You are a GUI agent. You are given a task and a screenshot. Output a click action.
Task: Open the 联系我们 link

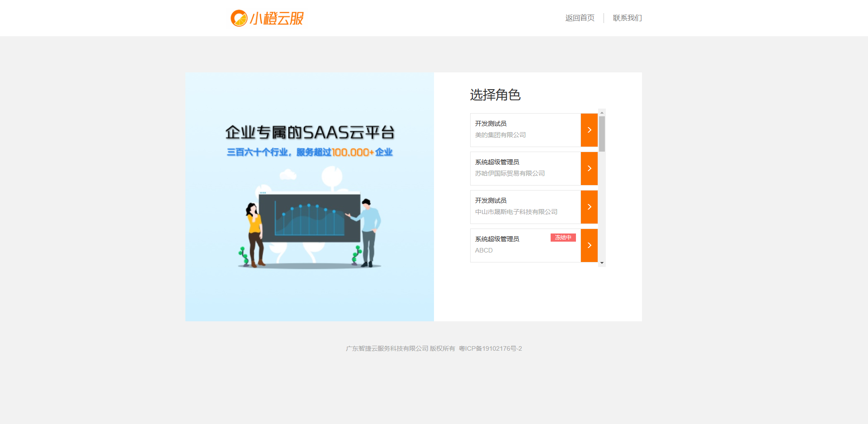pyautogui.click(x=627, y=18)
